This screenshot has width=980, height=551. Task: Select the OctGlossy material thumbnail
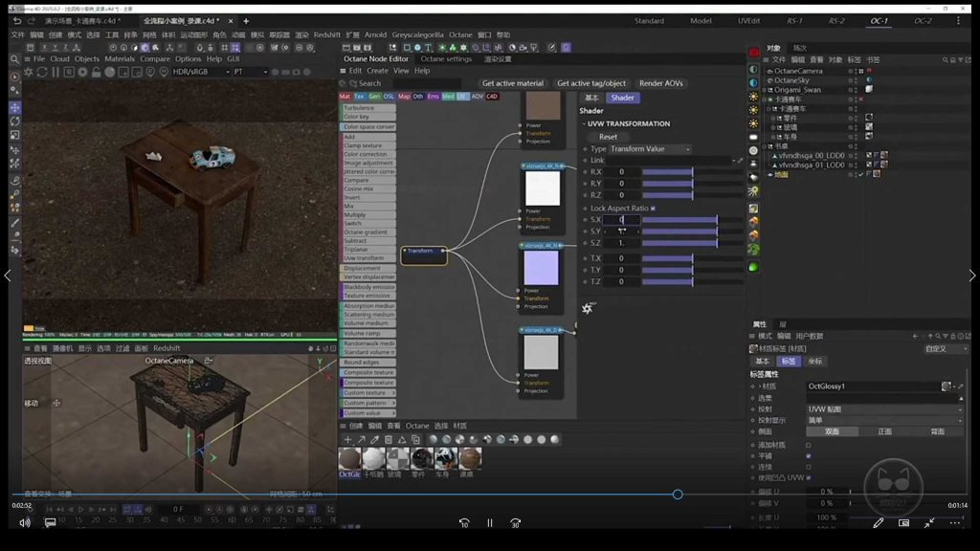[349, 459]
